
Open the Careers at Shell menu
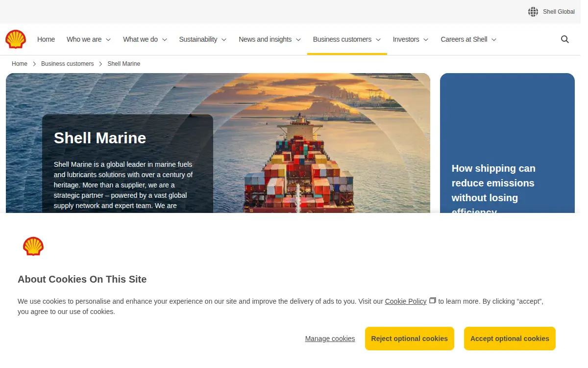[468, 39]
